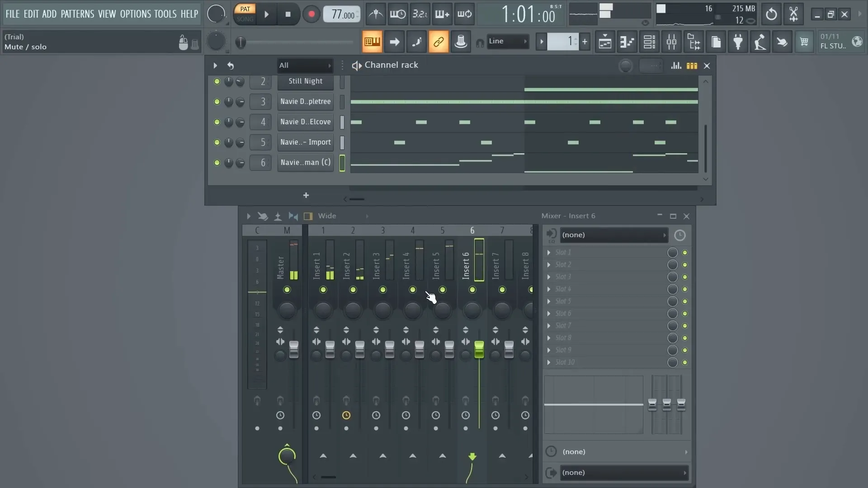Open the TOOLS menu

click(x=165, y=14)
